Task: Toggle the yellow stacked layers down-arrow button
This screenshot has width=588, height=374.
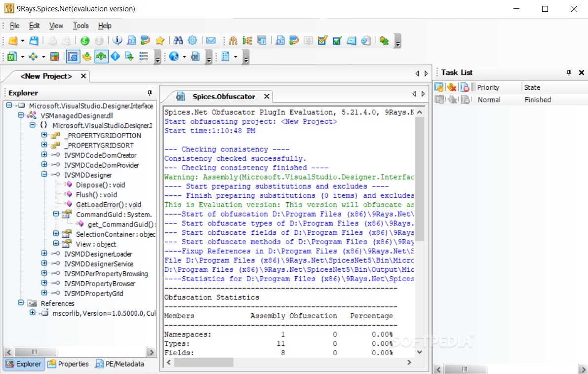Action: click(x=87, y=57)
